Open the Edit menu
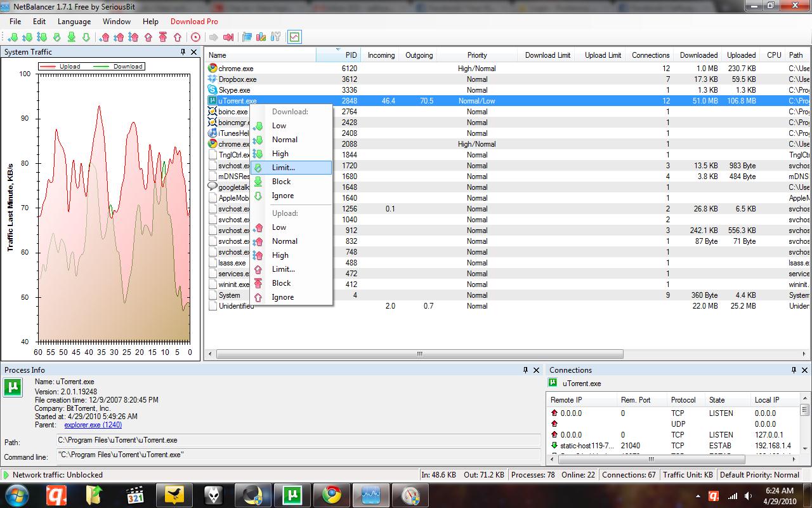This screenshot has width=812, height=508. point(39,22)
